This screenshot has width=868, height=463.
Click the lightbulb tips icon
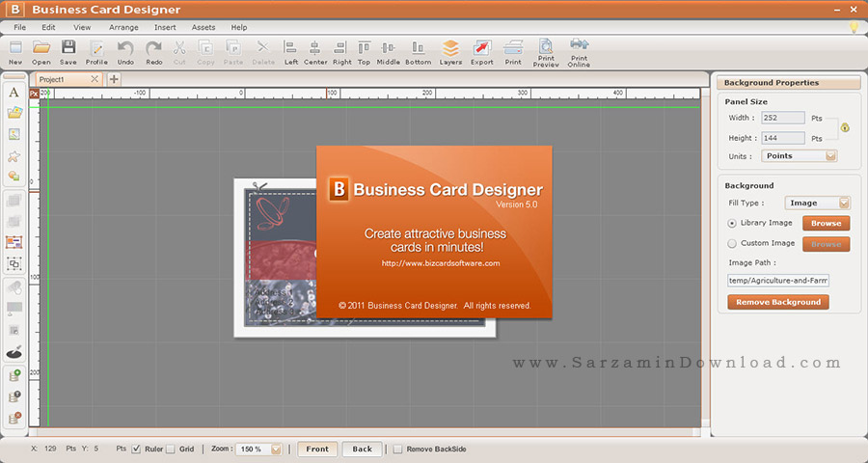tap(854, 27)
